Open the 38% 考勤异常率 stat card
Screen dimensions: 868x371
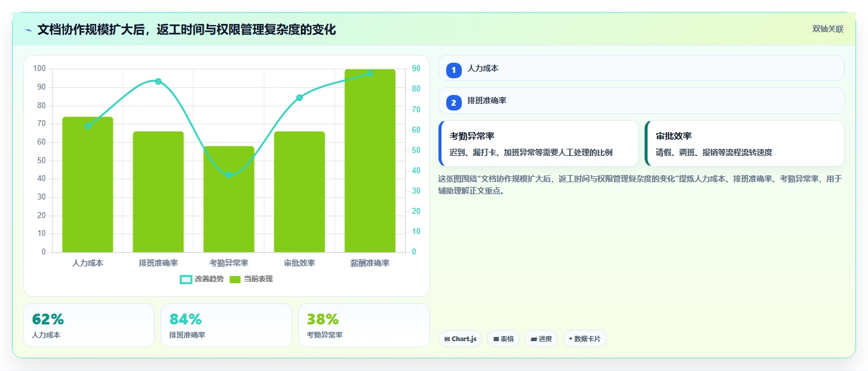364,325
